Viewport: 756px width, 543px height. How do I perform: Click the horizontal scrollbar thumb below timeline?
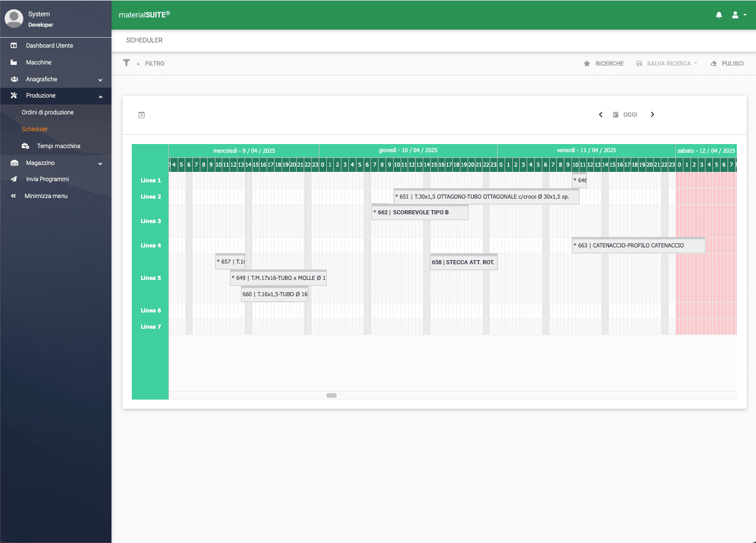pyautogui.click(x=332, y=395)
